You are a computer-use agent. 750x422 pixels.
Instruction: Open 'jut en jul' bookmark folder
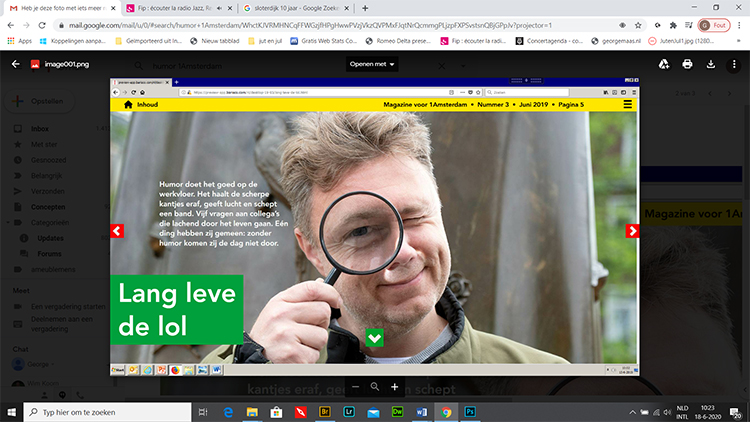click(x=265, y=41)
